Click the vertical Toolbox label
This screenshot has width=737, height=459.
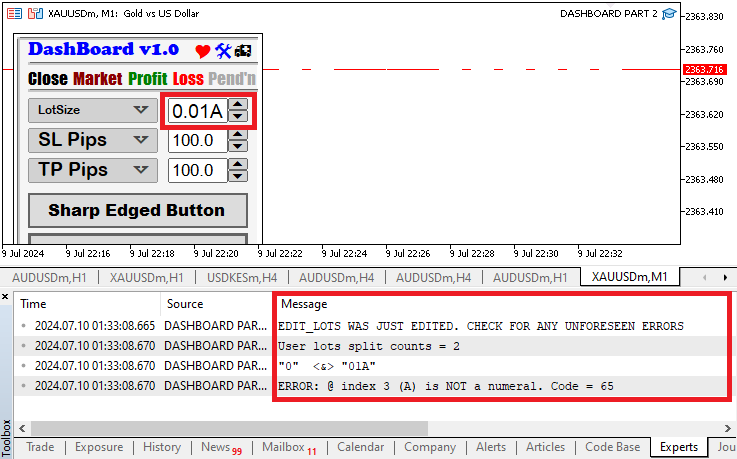coord(6,438)
